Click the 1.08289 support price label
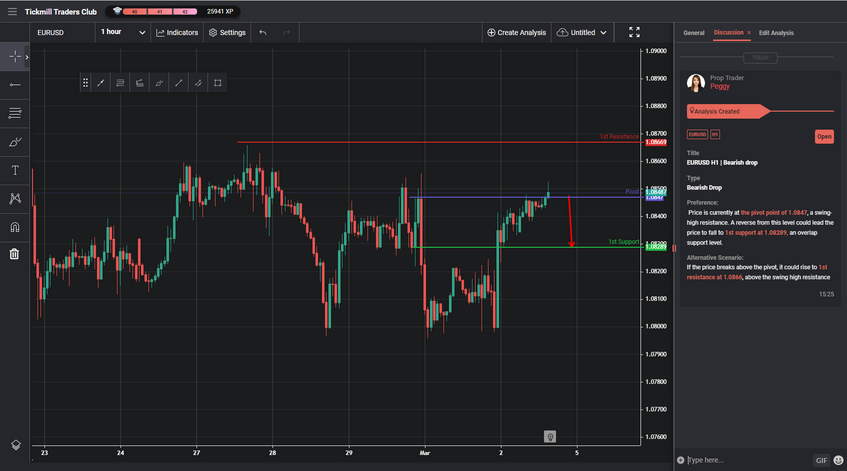The height and width of the screenshot is (471, 847). (656, 247)
